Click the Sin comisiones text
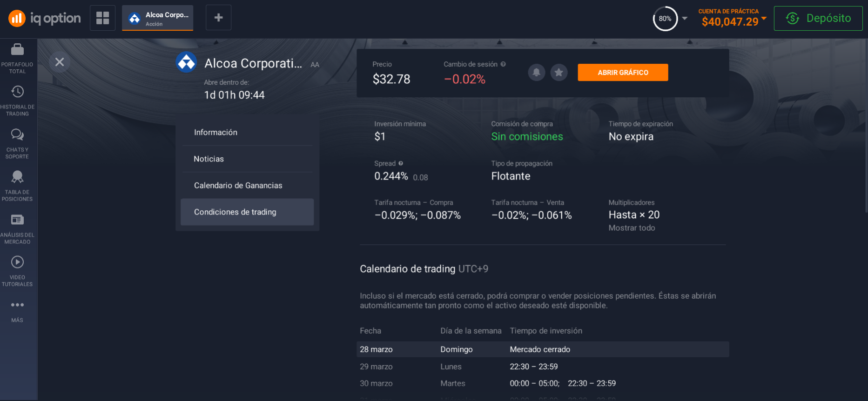This screenshot has height=401, width=868. (x=527, y=137)
